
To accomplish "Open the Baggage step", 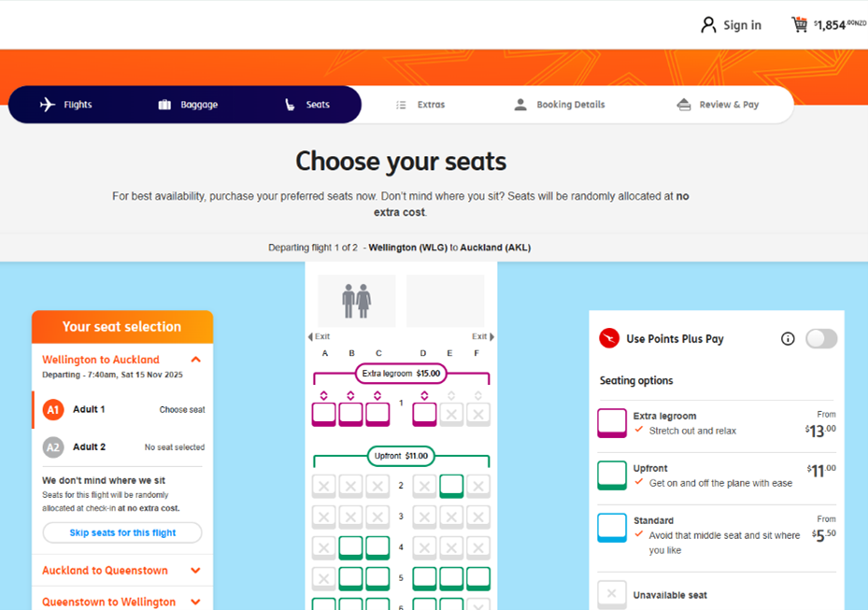I will click(x=188, y=105).
